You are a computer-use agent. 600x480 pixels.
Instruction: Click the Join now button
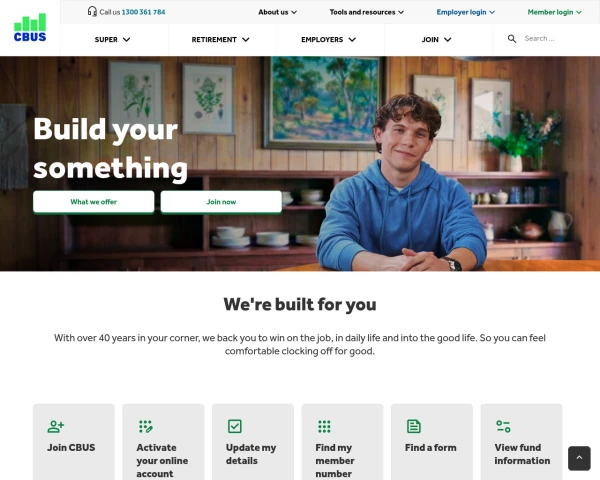tap(221, 202)
